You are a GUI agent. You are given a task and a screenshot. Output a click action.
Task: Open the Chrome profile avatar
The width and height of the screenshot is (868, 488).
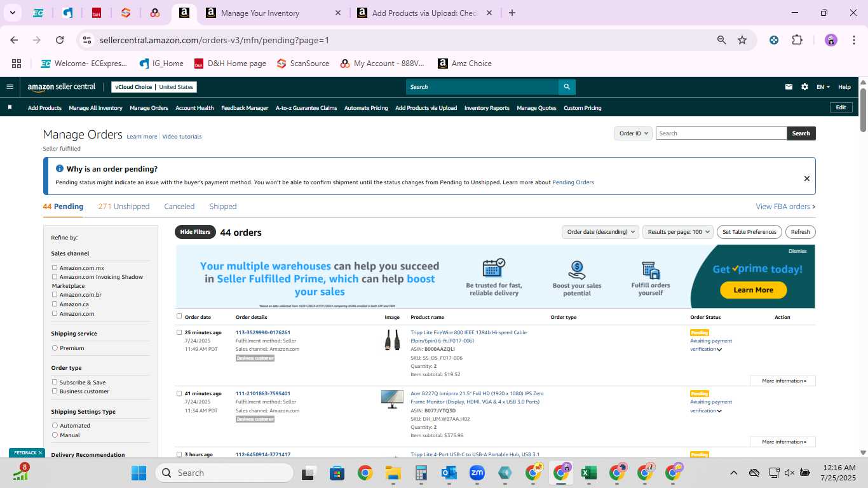click(831, 40)
